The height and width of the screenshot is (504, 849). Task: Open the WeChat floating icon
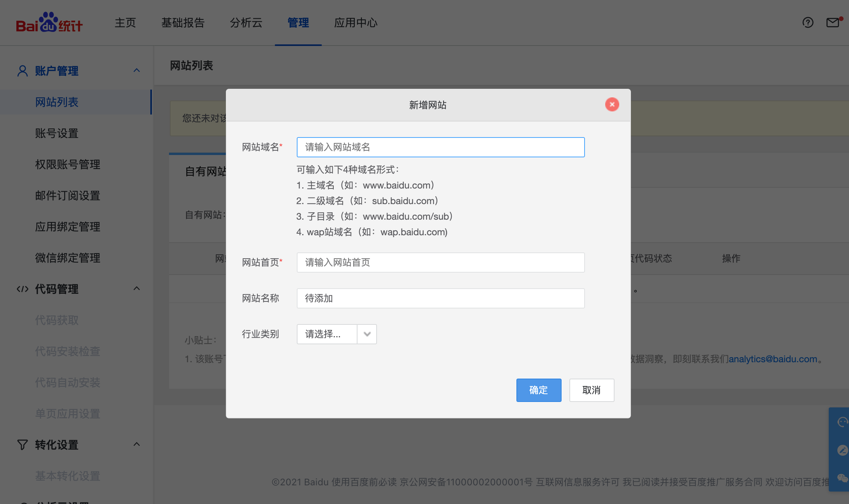pyautogui.click(x=842, y=478)
